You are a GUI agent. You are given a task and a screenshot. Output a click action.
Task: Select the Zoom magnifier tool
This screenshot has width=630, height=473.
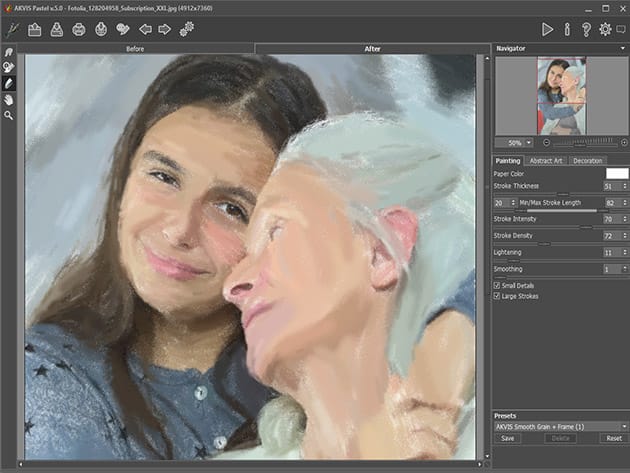point(9,116)
